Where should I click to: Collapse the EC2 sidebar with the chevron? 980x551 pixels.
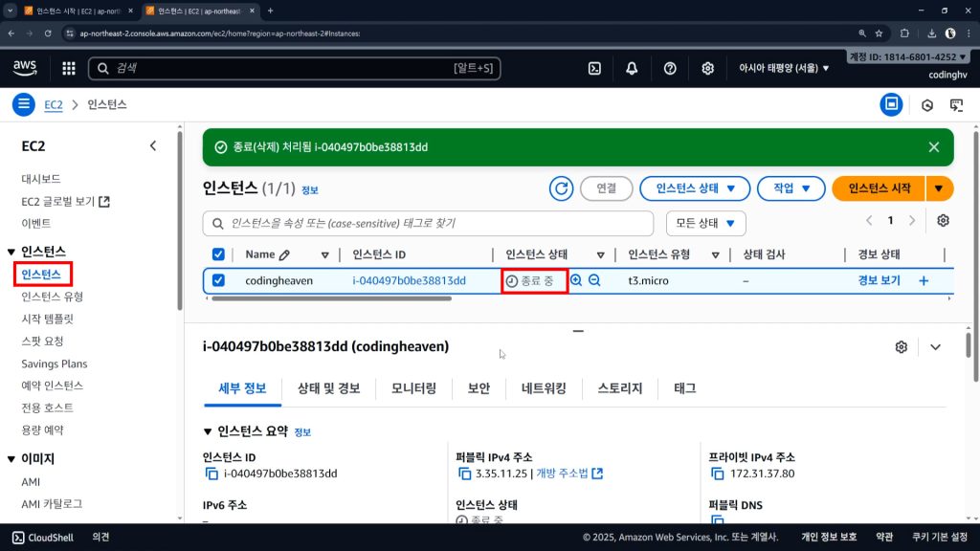pos(153,146)
